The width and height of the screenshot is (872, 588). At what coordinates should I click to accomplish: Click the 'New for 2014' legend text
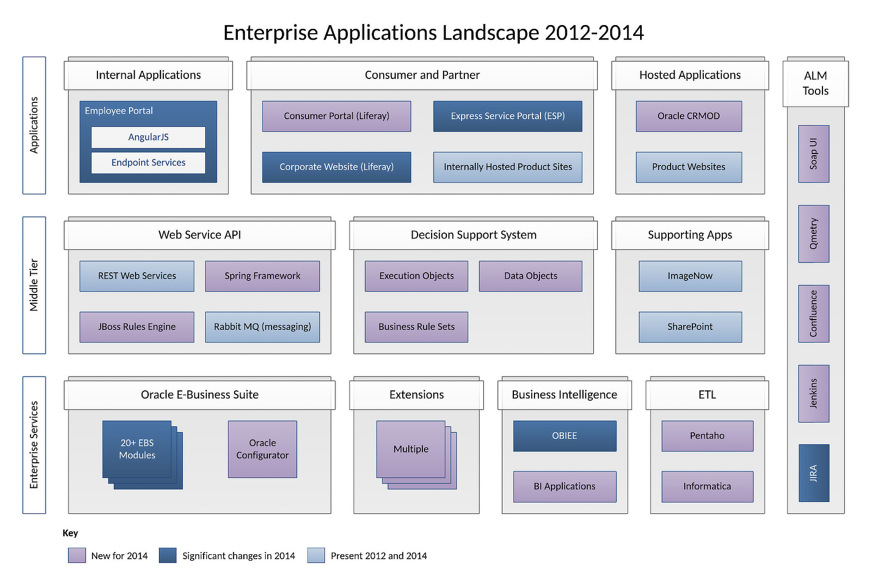[119, 556]
